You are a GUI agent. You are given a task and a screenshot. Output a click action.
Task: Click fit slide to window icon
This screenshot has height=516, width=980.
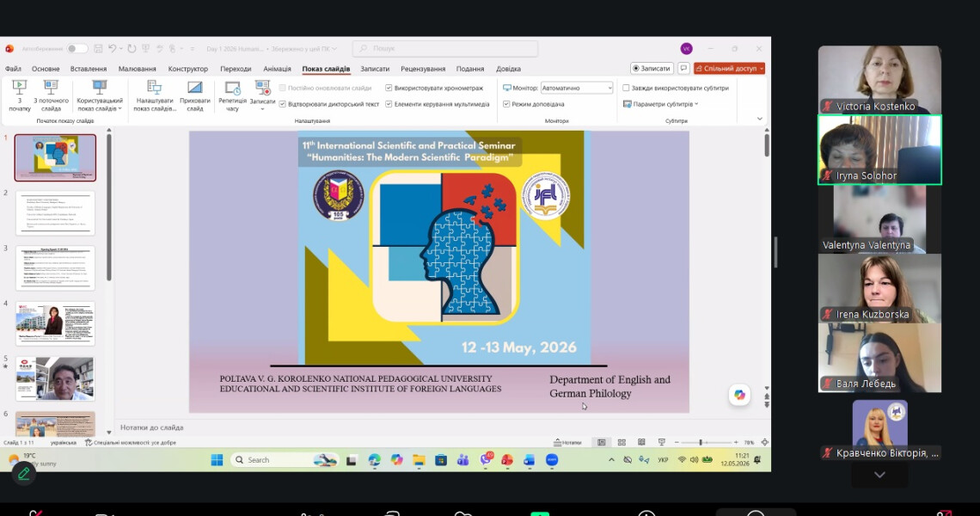[764, 442]
